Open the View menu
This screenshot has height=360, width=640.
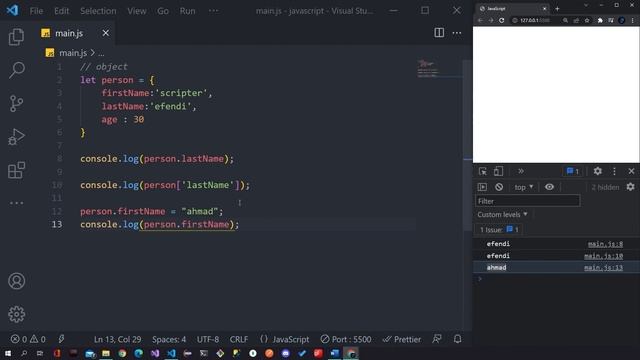137,11
